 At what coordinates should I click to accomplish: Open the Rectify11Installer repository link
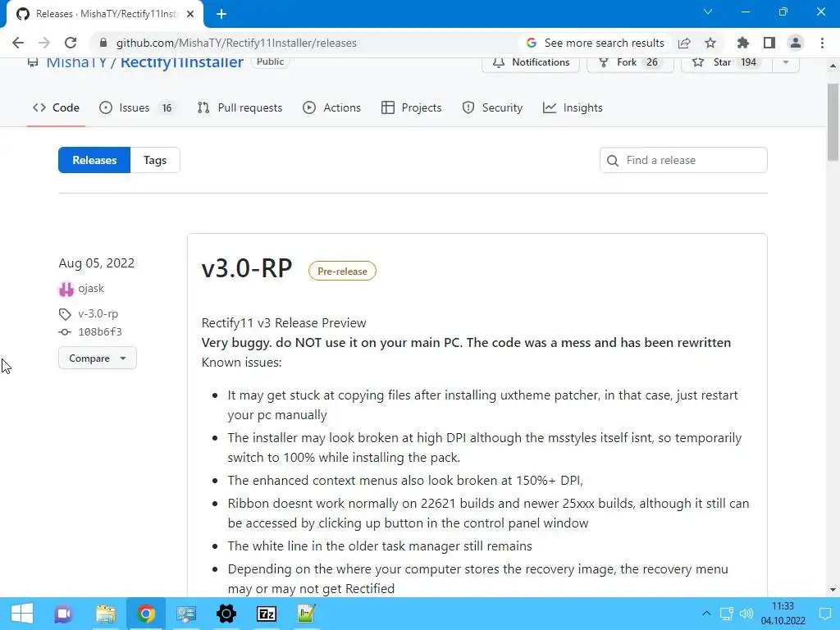(x=181, y=62)
